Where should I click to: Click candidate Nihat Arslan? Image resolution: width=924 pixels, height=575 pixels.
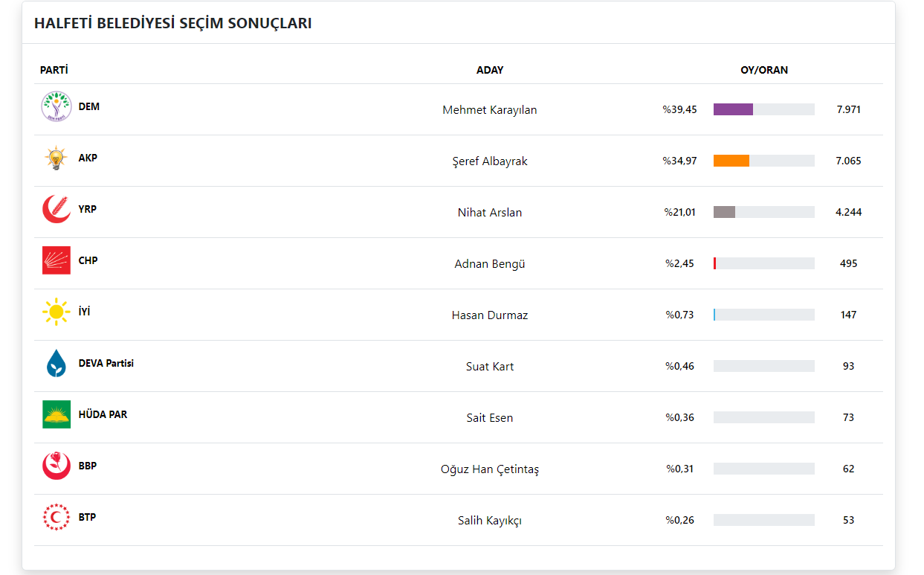489,213
